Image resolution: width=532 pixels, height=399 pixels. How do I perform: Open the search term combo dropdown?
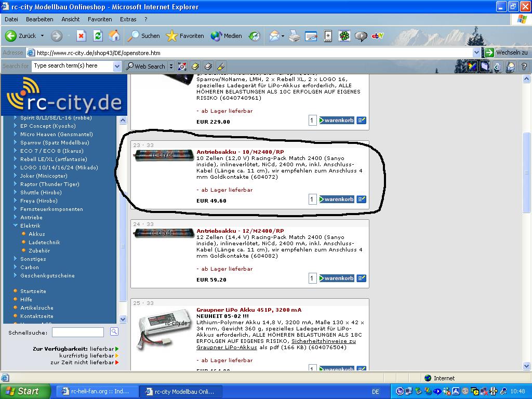coord(117,66)
